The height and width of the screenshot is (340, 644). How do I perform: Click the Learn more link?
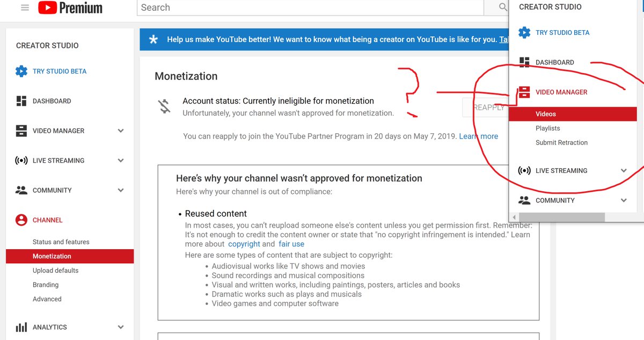tap(479, 136)
